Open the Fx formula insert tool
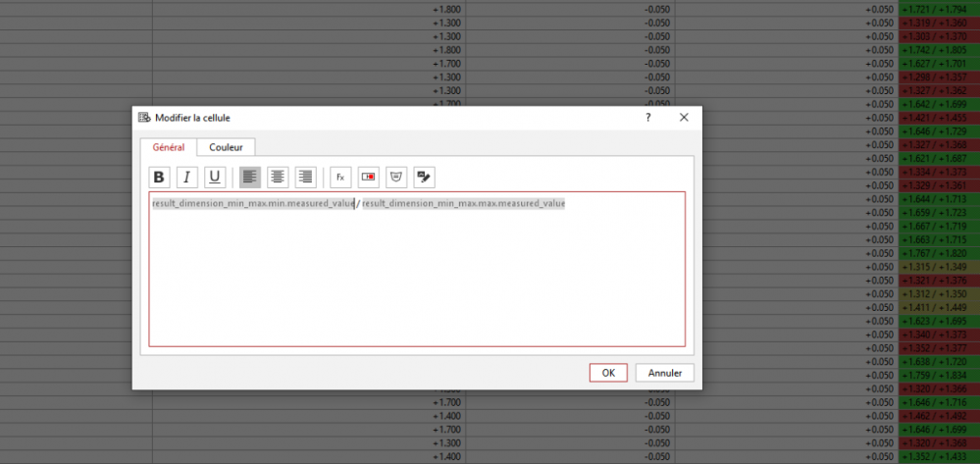This screenshot has width=980, height=464. [340, 178]
